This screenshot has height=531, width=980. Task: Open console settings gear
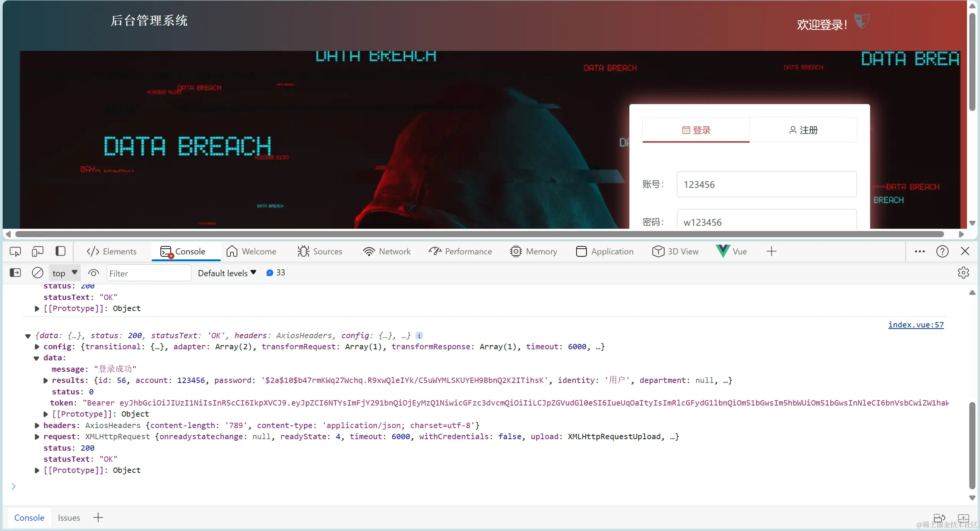click(963, 273)
